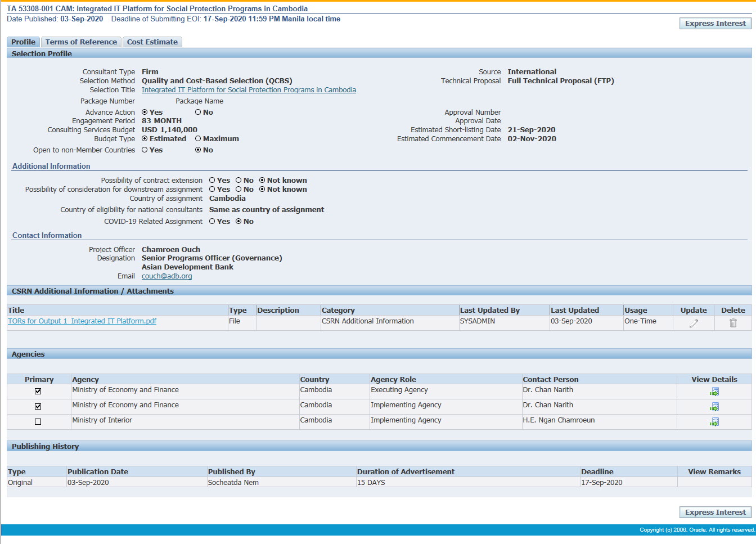This screenshot has width=756, height=544.
Task: Open the Profile tab
Action: (x=23, y=42)
